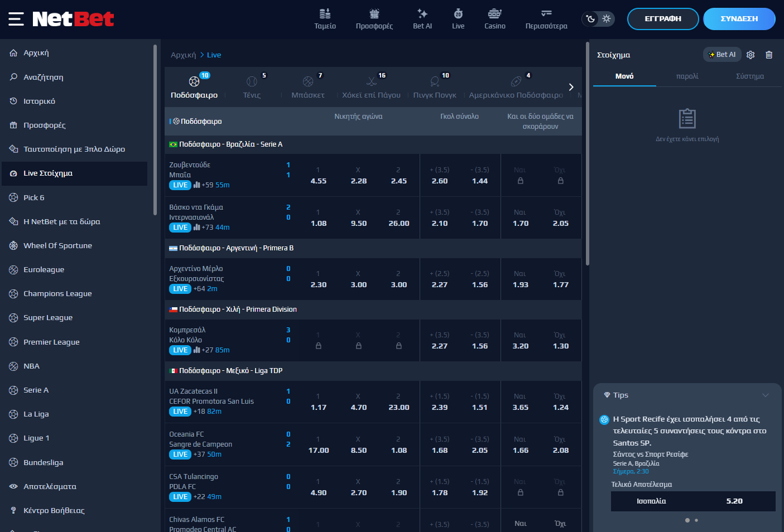Clear bet slip with trash icon
The width and height of the screenshot is (784, 532).
click(x=769, y=55)
